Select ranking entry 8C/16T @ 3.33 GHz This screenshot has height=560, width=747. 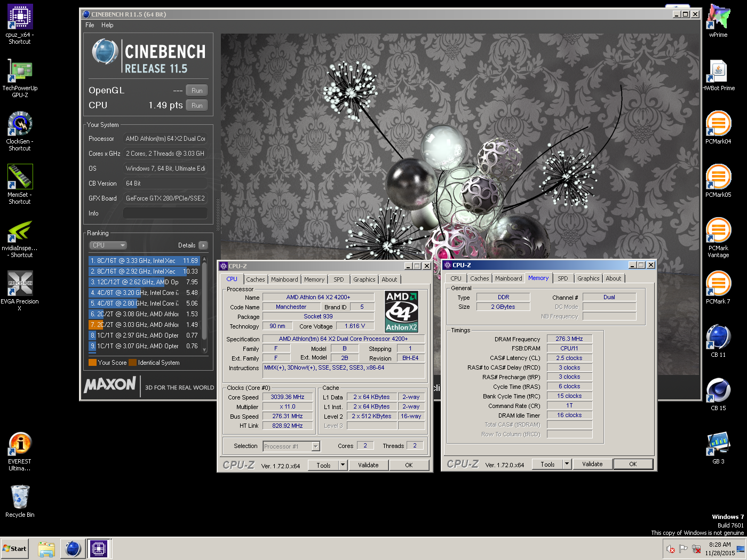click(x=144, y=261)
